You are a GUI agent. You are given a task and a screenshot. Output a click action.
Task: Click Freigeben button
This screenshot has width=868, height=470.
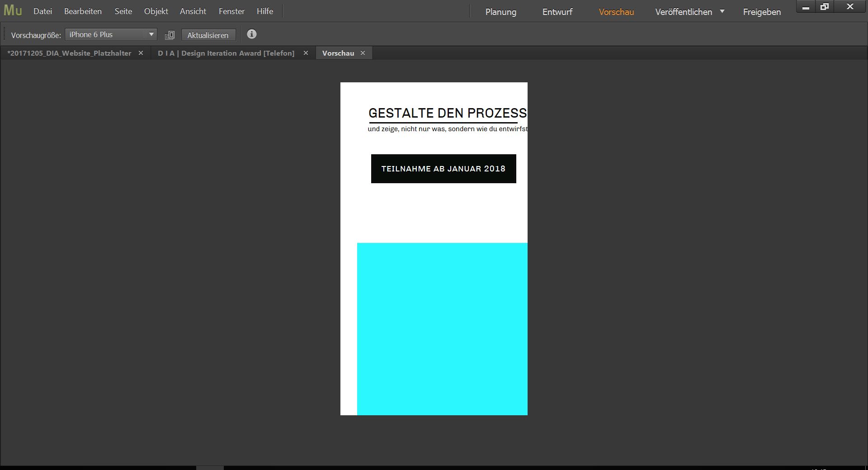pyautogui.click(x=762, y=12)
